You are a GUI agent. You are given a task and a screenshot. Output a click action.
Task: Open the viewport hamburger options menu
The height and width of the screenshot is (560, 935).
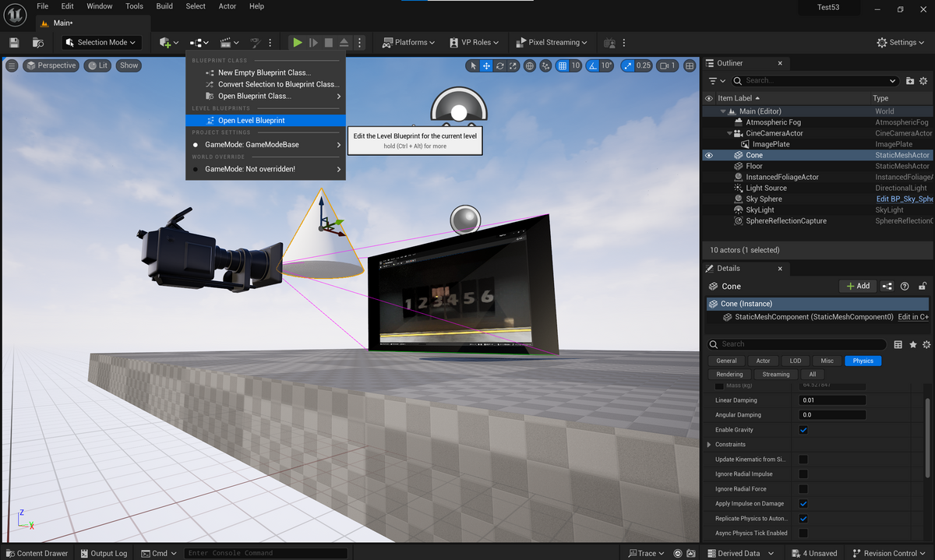12,65
